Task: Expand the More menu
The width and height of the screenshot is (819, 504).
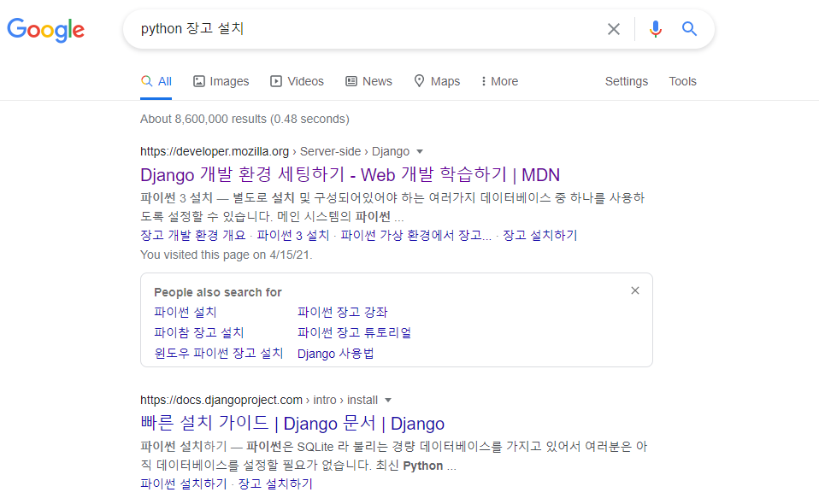Action: point(499,81)
